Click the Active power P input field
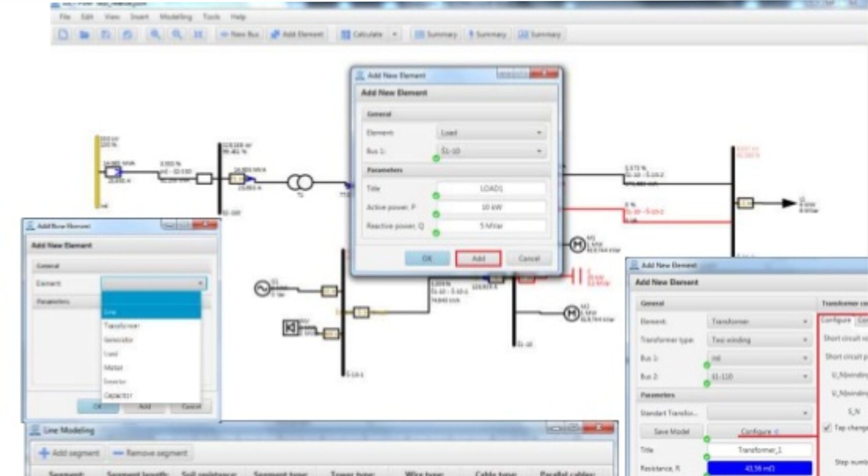 point(491,208)
